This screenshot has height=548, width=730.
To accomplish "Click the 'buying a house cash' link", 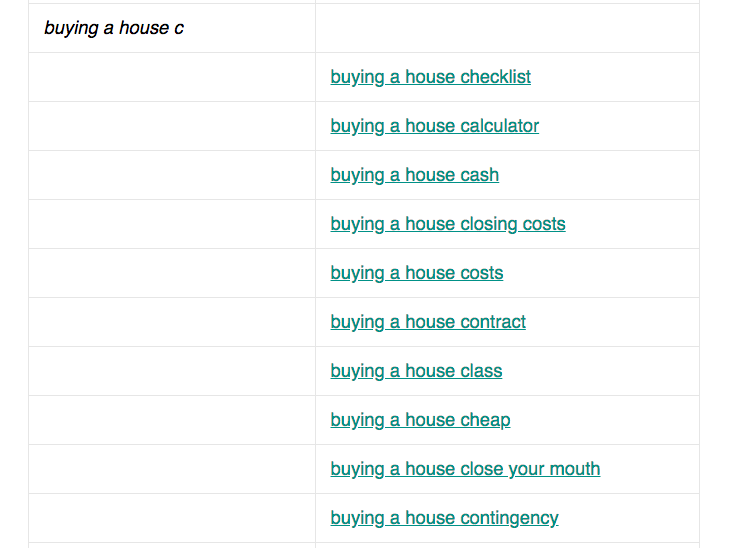I will pyautogui.click(x=414, y=175).
